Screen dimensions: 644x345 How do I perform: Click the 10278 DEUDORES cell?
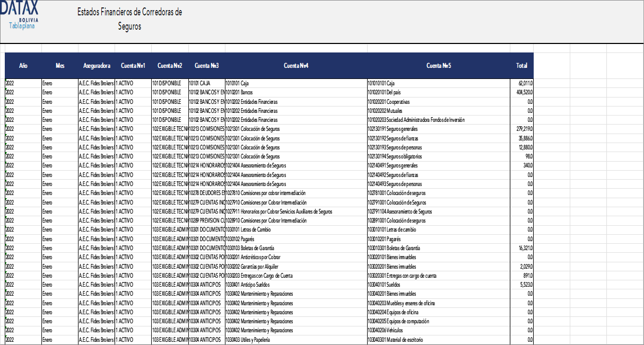tap(207, 193)
